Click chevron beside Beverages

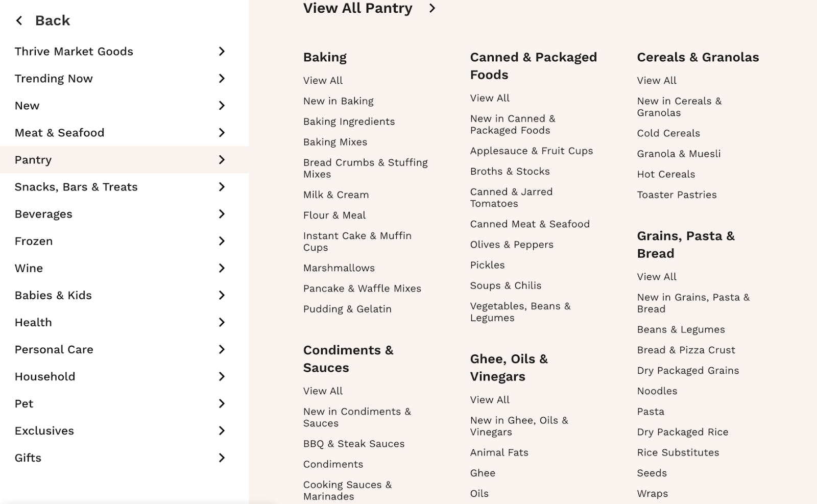coord(222,214)
